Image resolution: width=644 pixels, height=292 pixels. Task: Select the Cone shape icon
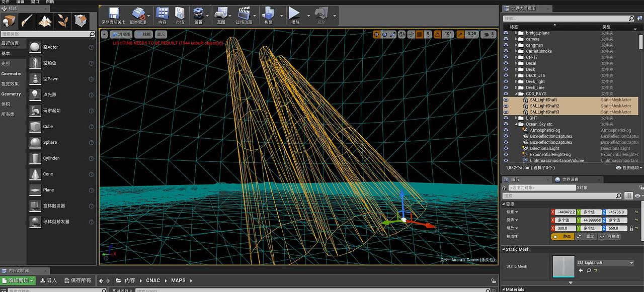coord(35,174)
